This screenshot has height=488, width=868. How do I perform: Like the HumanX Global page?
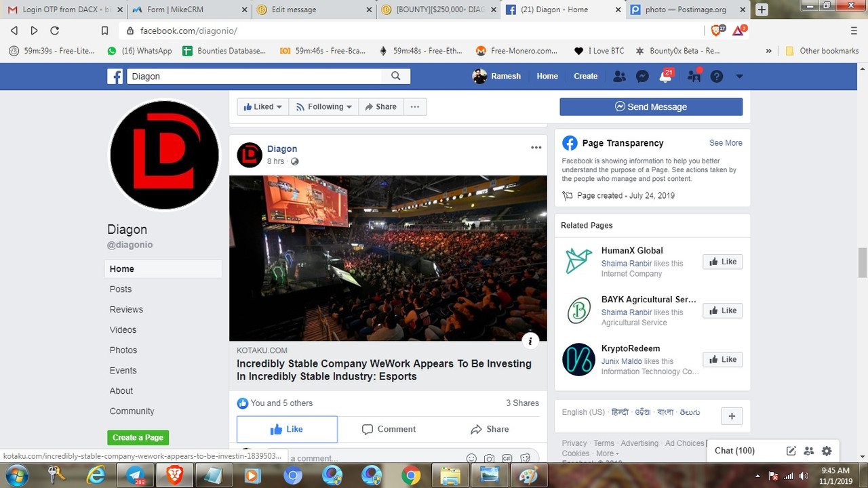click(722, 262)
